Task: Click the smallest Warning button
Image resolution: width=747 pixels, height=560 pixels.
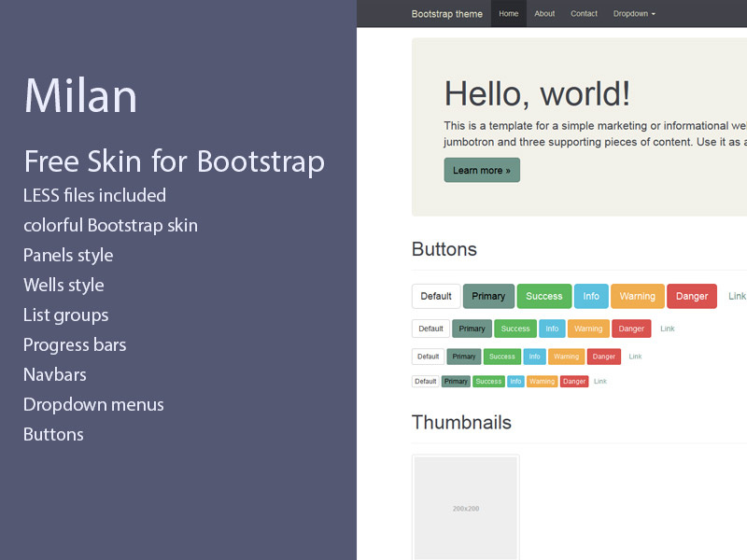Action: (543, 382)
